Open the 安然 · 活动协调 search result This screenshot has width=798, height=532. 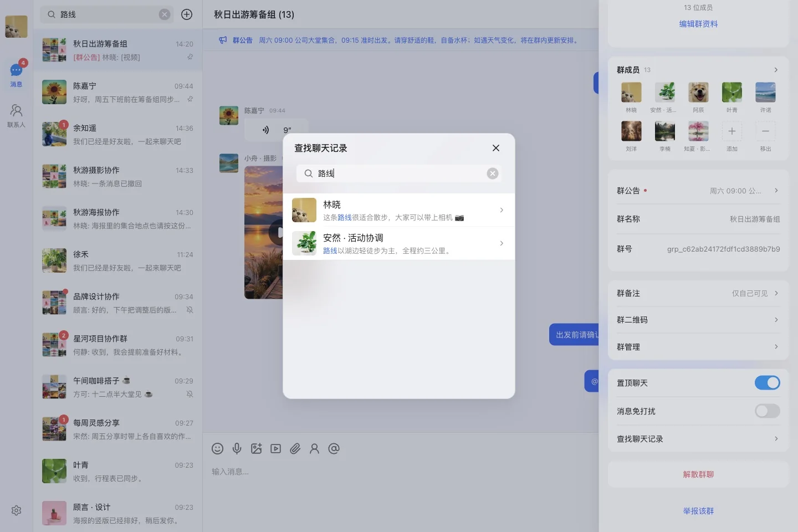[399, 243]
